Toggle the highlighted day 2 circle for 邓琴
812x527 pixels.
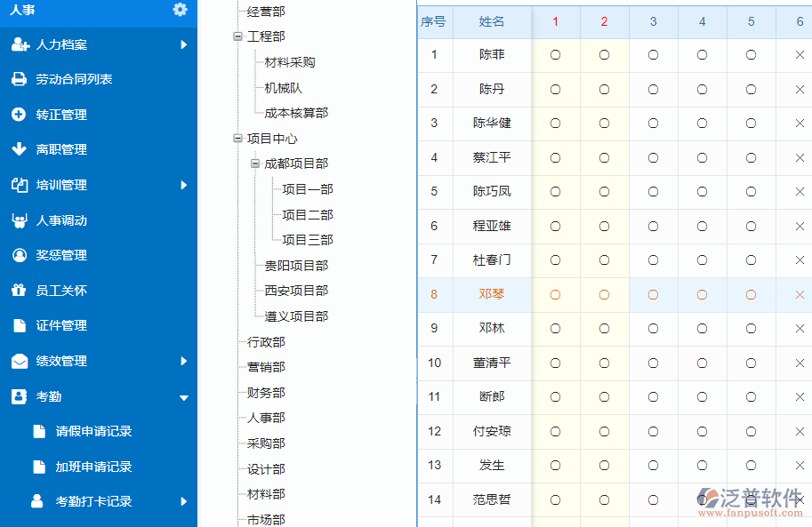(604, 294)
